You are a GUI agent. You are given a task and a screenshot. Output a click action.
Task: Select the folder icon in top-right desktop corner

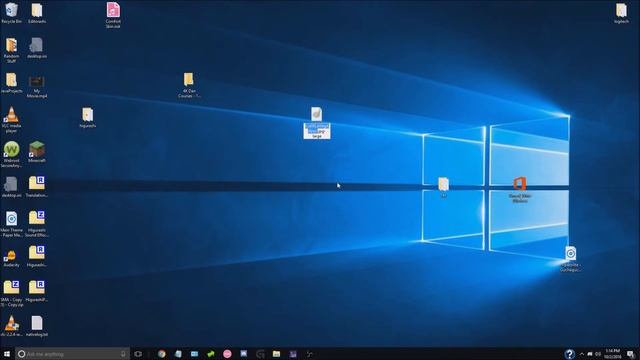click(x=621, y=13)
